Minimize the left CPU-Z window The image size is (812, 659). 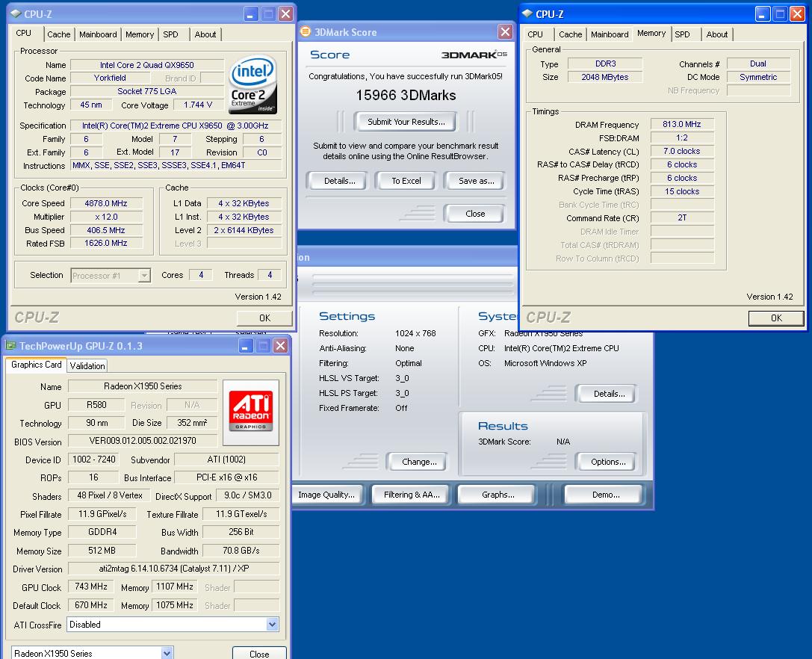click(251, 14)
